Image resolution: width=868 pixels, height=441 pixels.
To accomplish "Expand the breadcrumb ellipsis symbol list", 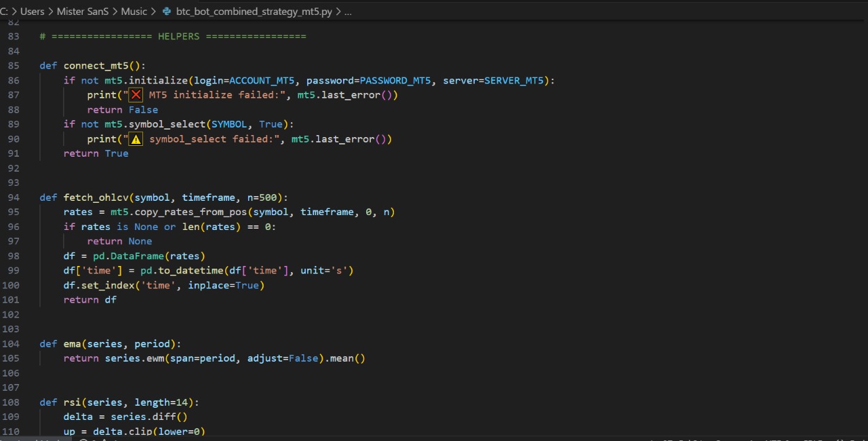I will click(348, 12).
